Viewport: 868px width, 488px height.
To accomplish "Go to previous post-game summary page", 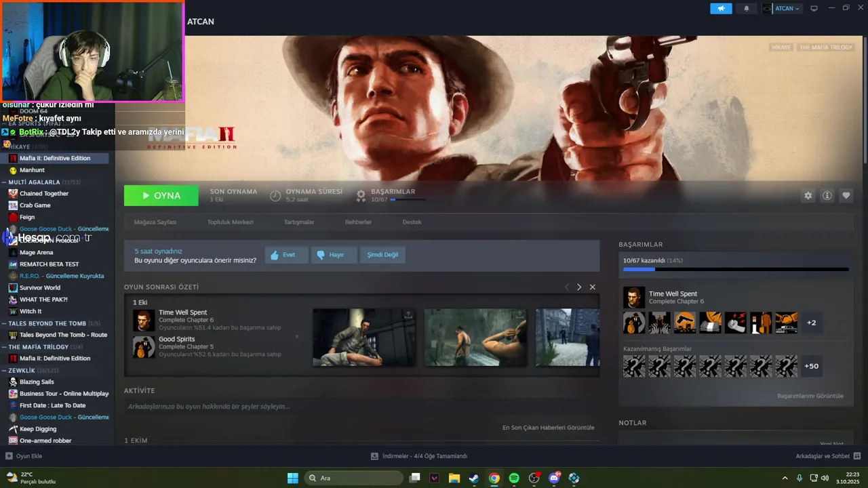I will 567,287.
